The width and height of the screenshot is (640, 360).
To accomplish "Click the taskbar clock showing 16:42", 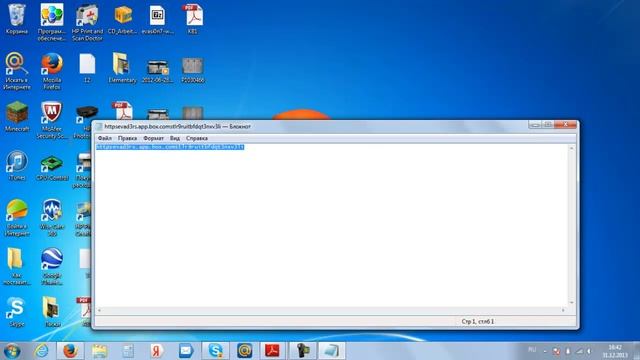I will (x=615, y=351).
